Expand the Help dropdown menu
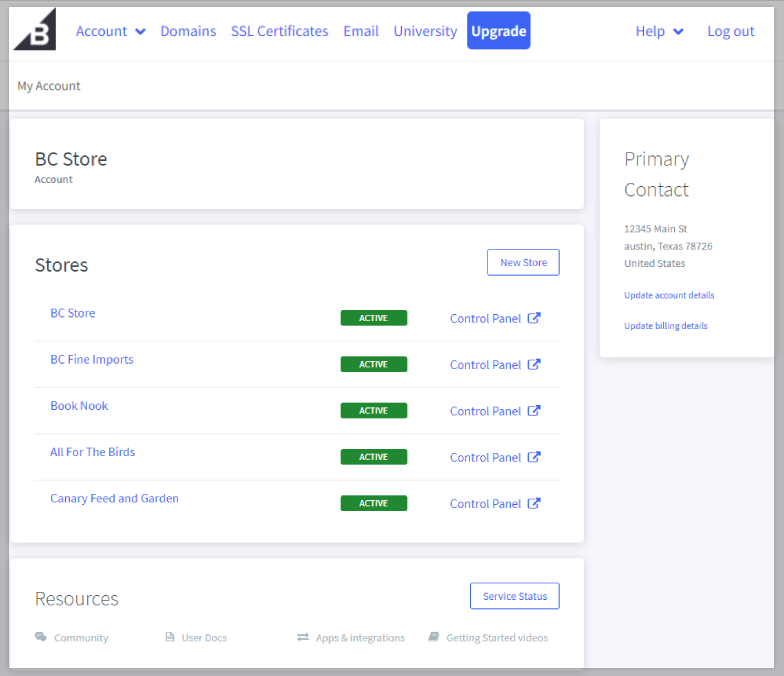This screenshot has height=676, width=784. [660, 31]
